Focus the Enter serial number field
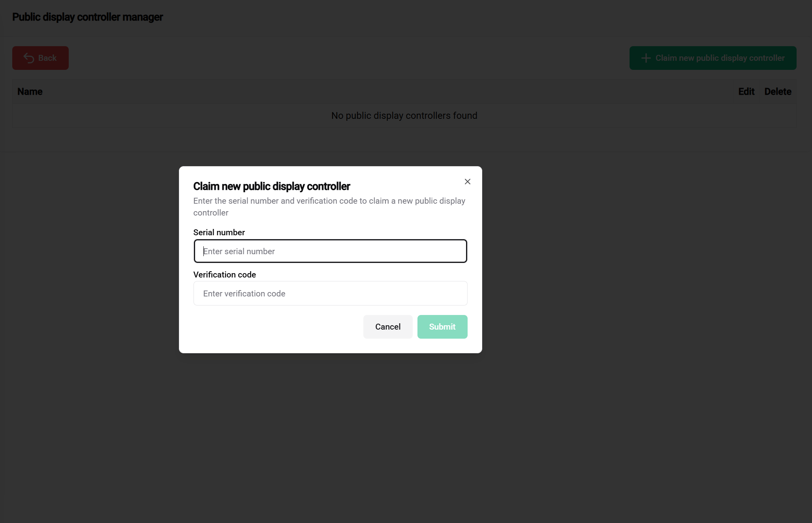 pyautogui.click(x=330, y=251)
